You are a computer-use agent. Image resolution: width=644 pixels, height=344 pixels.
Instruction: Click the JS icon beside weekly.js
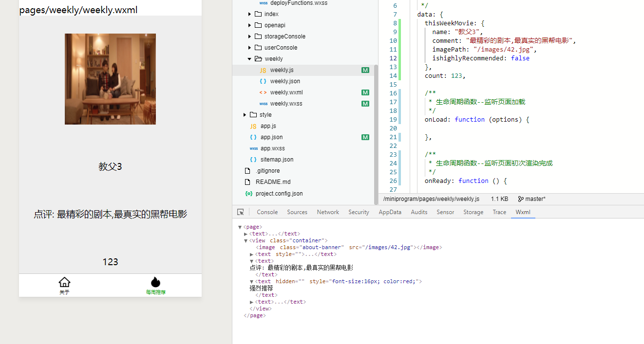pos(263,71)
